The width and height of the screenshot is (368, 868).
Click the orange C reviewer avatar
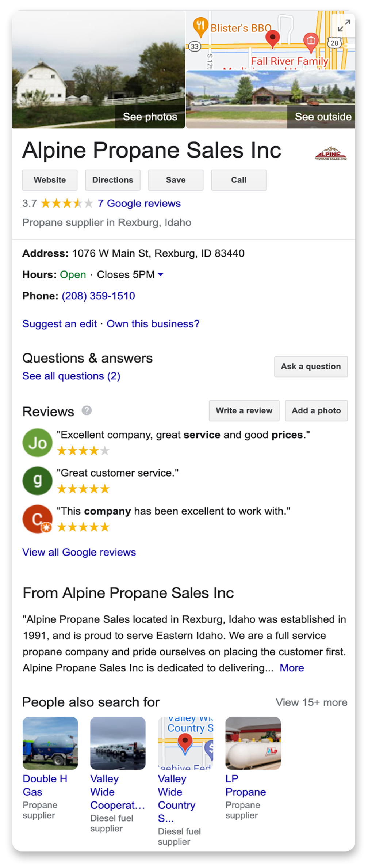coord(37,519)
